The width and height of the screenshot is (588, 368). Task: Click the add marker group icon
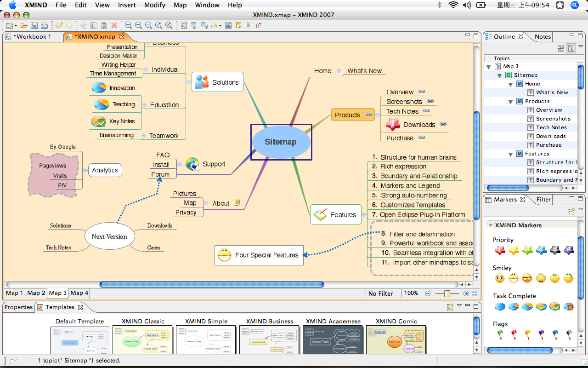(x=571, y=211)
